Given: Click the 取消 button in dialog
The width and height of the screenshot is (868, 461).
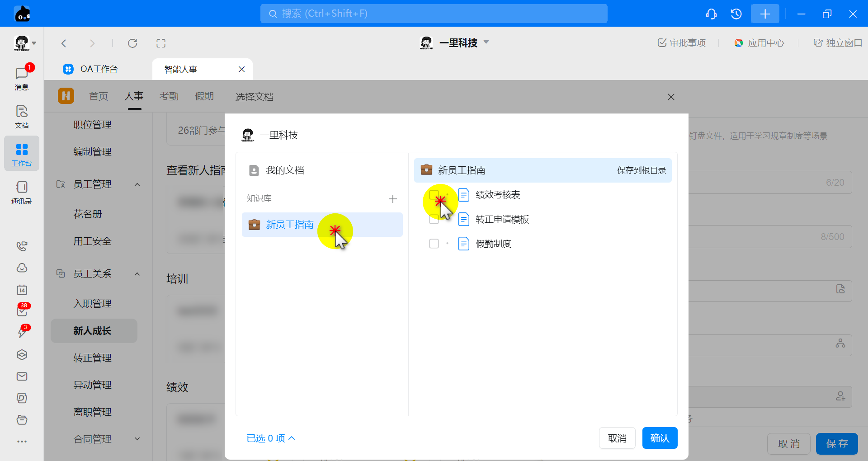Looking at the screenshot, I should point(617,438).
